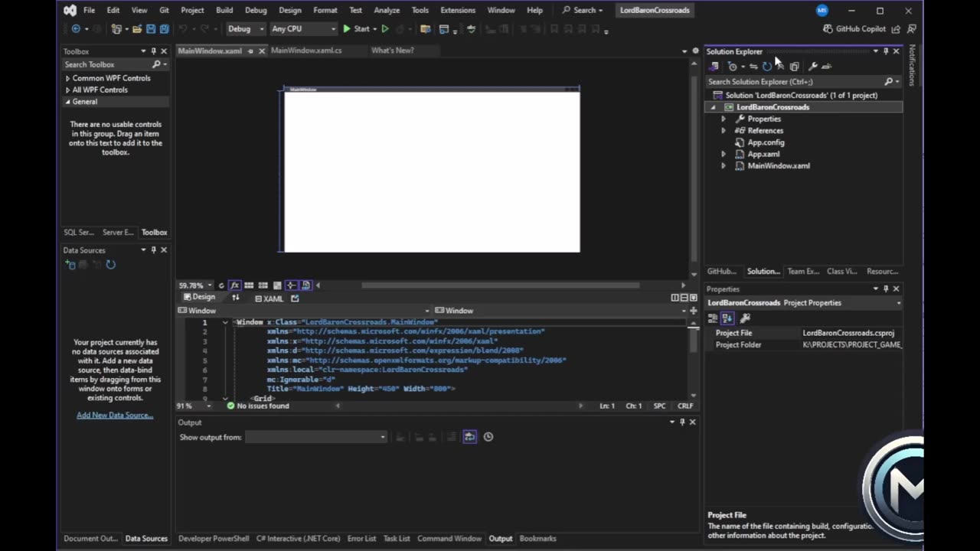The height and width of the screenshot is (551, 980).
Task: Click Pending Changes Filter clock icon
Action: 733,67
